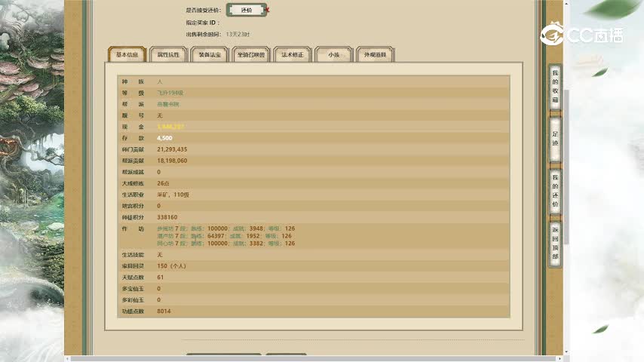Image resolution: width=644 pixels, height=362 pixels.
Task: Click the left button below the info panel
Action: coord(223,357)
